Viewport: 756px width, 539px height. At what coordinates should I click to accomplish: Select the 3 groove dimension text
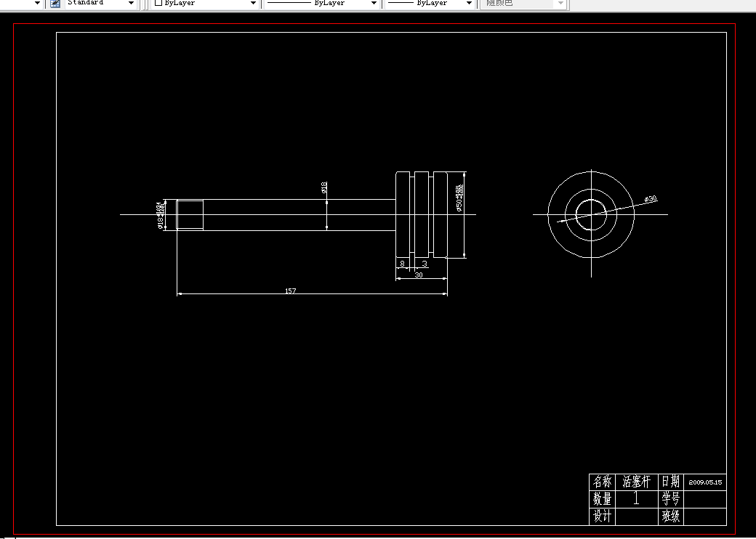coord(425,264)
